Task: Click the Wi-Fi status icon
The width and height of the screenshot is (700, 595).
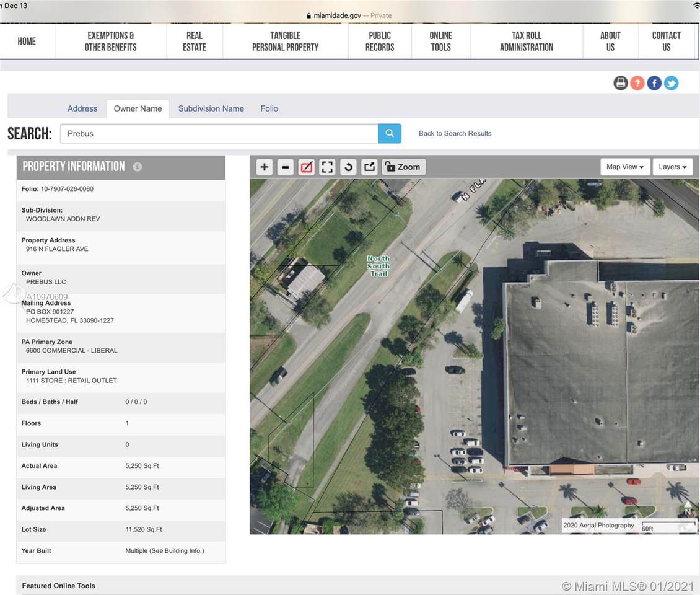Action: [x=696, y=4]
